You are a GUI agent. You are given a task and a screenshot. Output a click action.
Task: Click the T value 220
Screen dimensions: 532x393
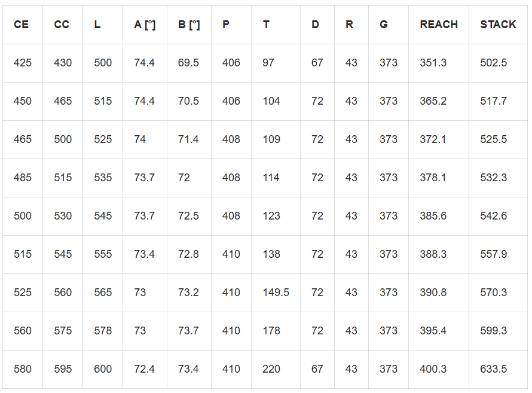point(271,369)
